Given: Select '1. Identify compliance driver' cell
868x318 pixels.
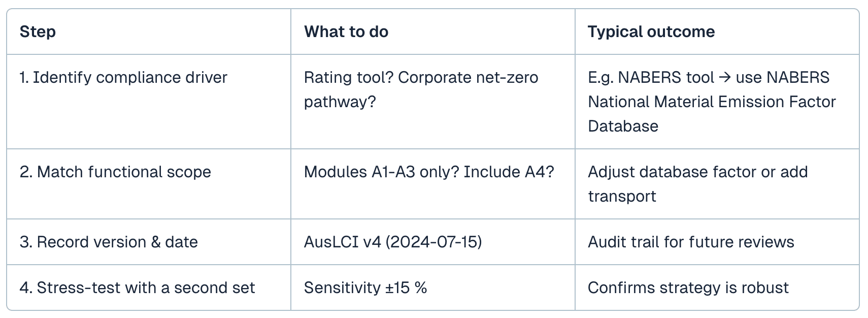Looking at the screenshot, I should 123,77.
